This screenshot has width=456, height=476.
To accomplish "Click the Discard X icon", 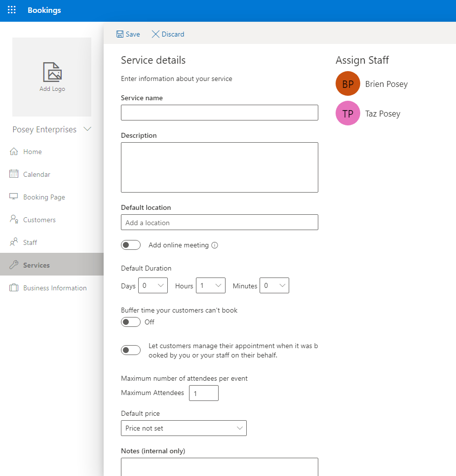I will tap(155, 34).
